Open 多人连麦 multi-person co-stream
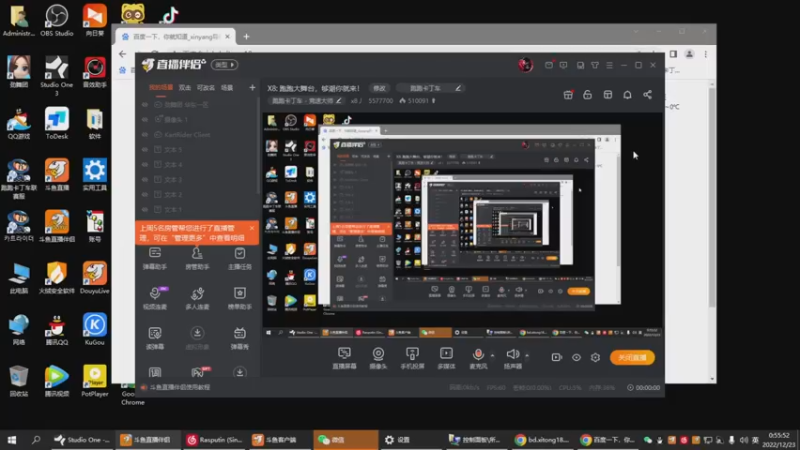The image size is (800, 450). (x=197, y=298)
